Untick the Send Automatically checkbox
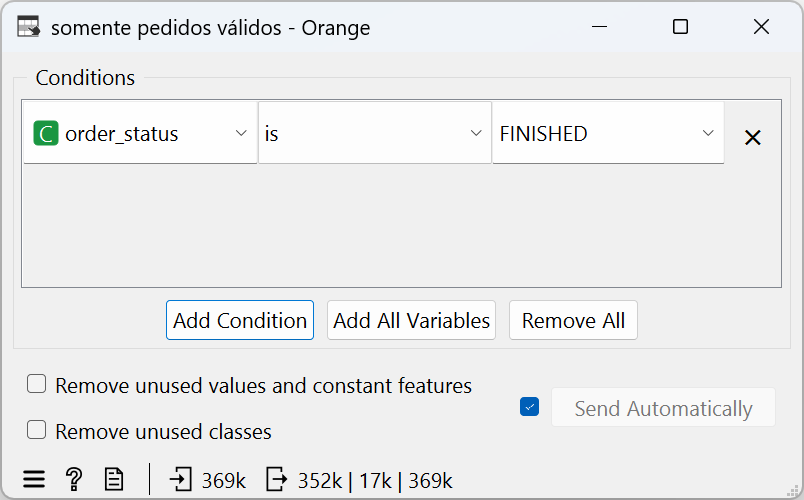The height and width of the screenshot is (500, 804). coord(529,407)
